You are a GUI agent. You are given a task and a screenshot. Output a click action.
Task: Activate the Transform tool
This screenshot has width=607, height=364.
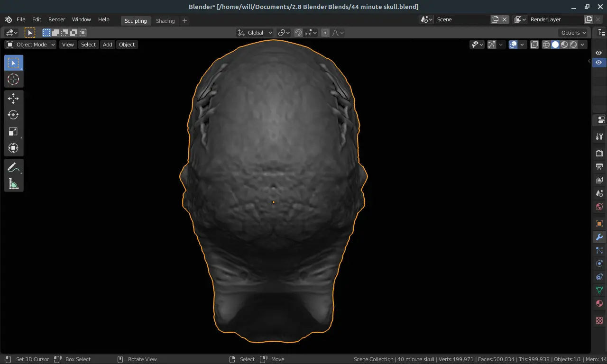coord(13,148)
